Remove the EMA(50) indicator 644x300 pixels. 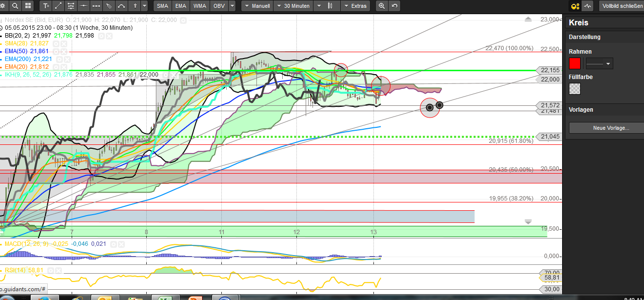[64, 51]
